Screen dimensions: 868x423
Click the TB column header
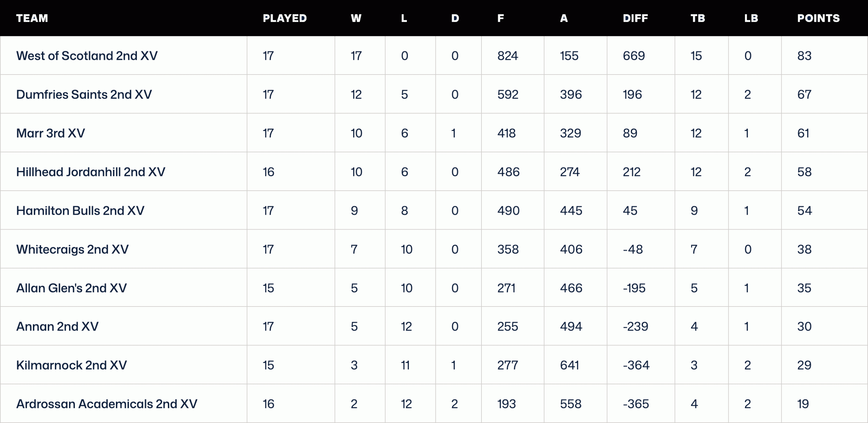[698, 18]
